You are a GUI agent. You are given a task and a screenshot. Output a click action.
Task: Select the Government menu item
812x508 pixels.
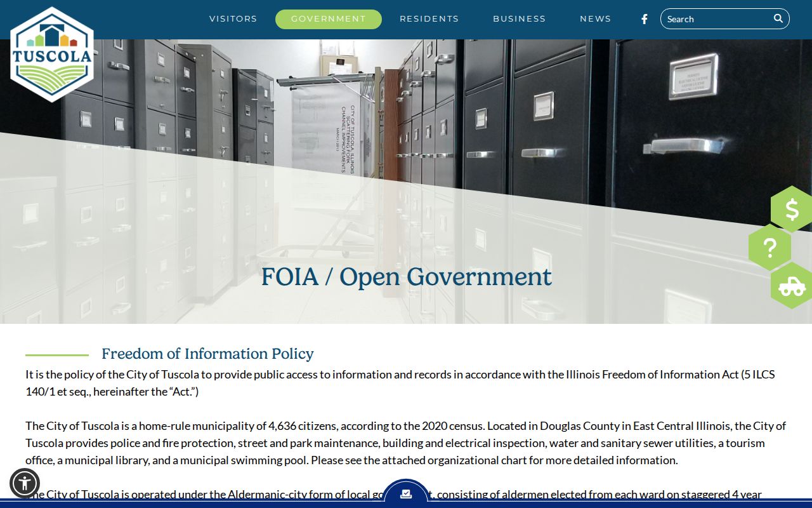(x=329, y=19)
